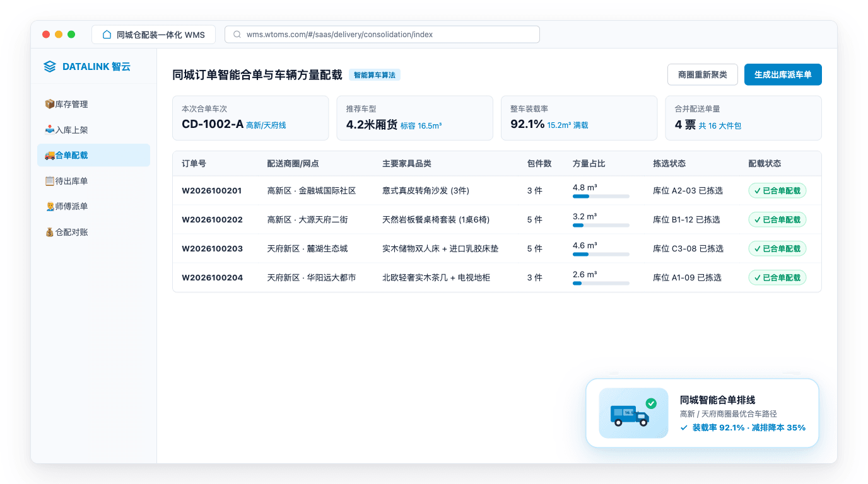
Task: Select 待出库单 in sidebar
Action: (x=94, y=181)
